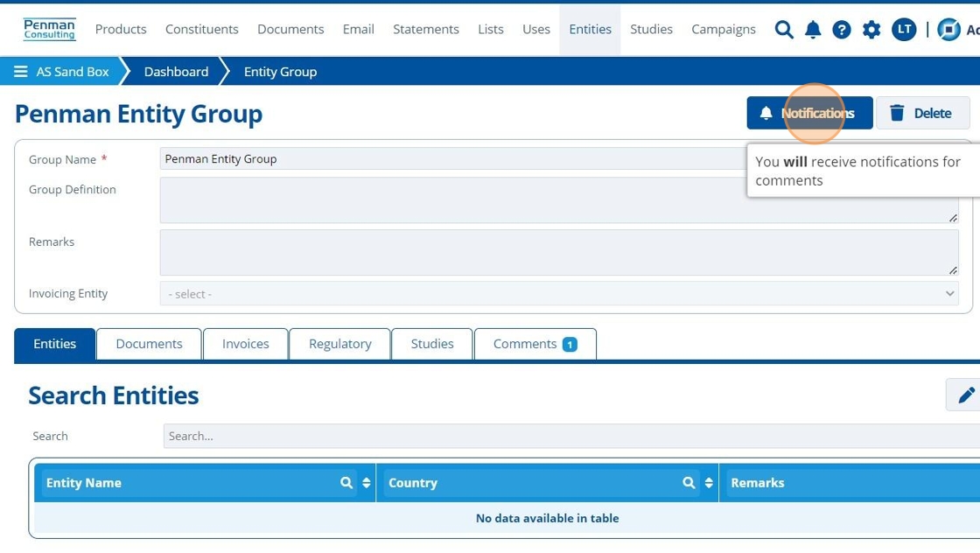Open the Statements menu
The width and height of the screenshot is (980, 553).
pos(425,30)
